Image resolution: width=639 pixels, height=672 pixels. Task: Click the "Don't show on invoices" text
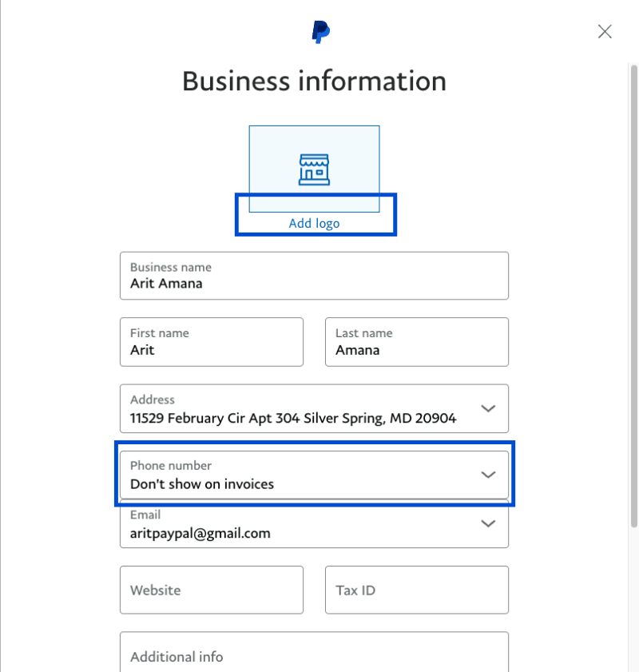click(x=202, y=483)
